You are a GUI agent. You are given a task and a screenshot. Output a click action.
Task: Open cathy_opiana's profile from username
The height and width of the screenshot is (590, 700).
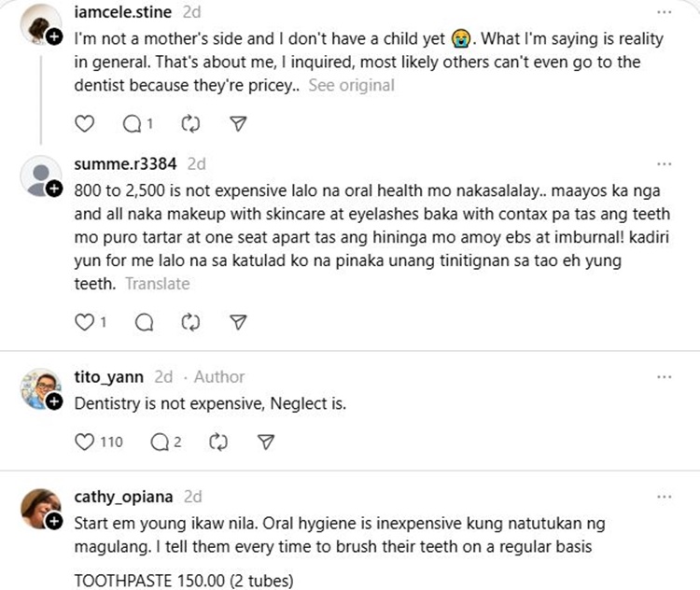pos(124,497)
